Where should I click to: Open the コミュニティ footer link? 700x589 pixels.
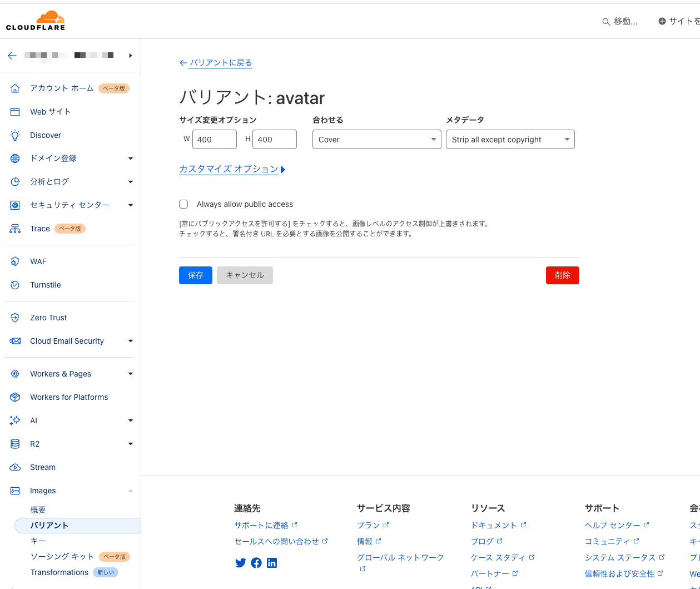[x=612, y=541]
